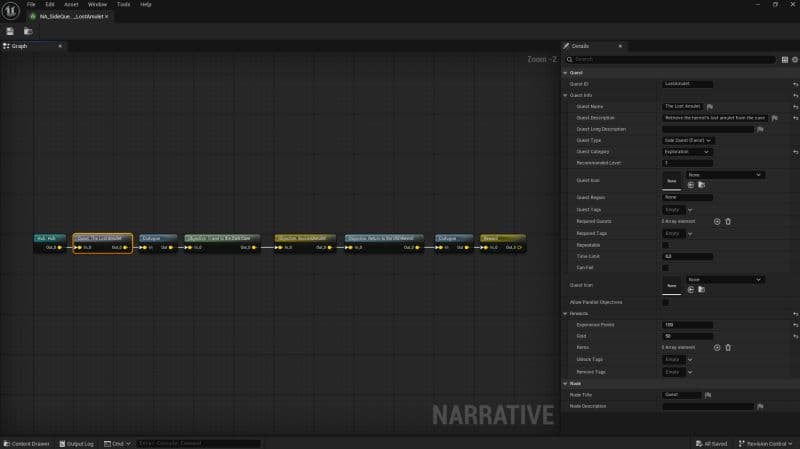This screenshot has width=800, height=449.
Task: Click the Unreal Engine logo icon
Action: pyautogui.click(x=10, y=10)
